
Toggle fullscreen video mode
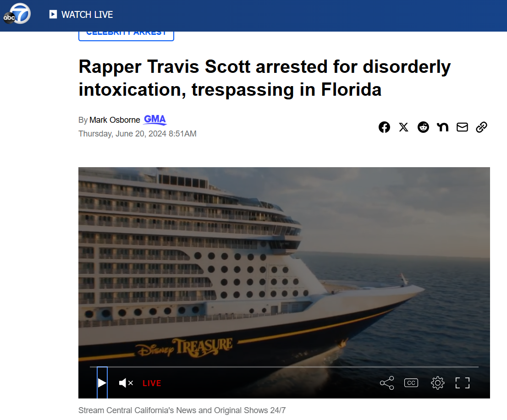point(463,383)
